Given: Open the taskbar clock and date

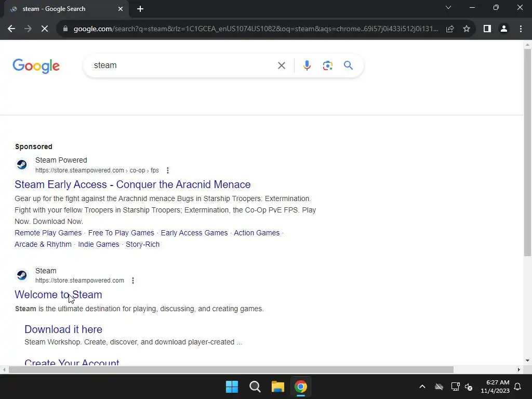Looking at the screenshot, I should [x=495, y=387].
